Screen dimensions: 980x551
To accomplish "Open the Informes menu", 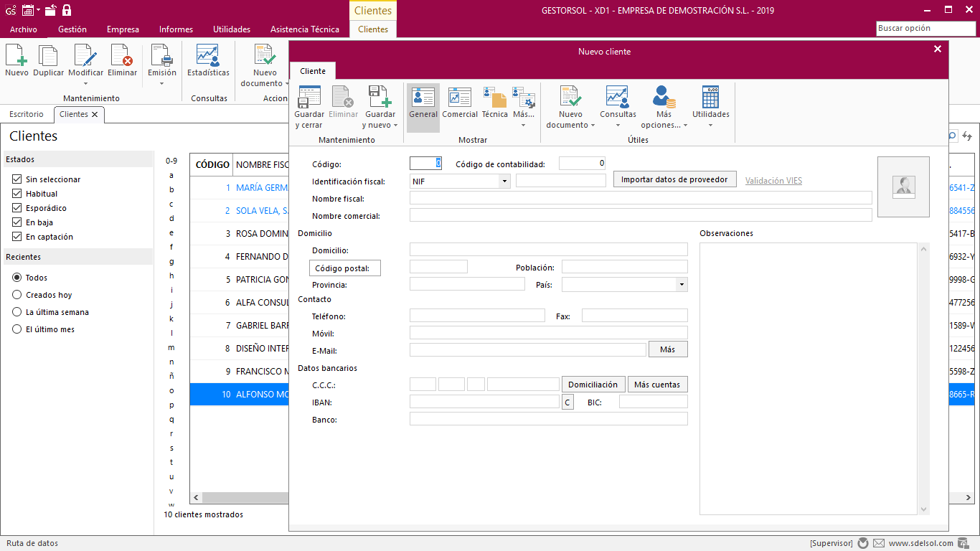I will 176,29.
